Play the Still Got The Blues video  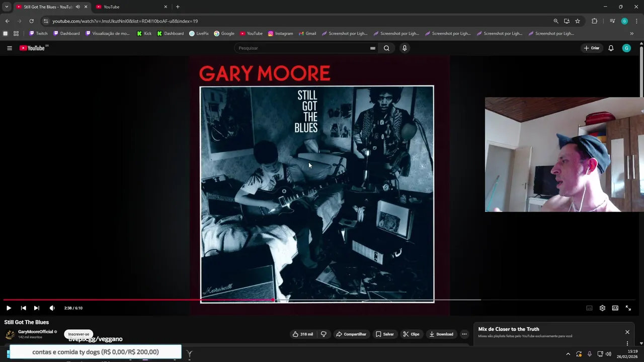point(9,308)
